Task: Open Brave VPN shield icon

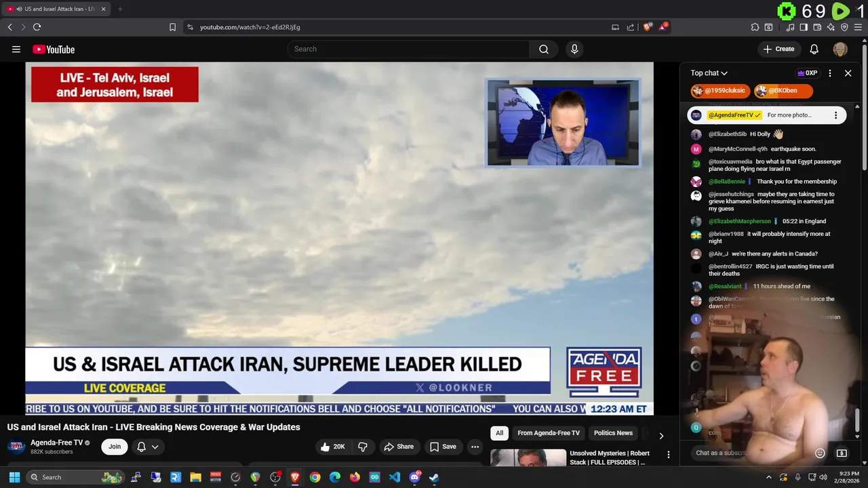Action: [844, 27]
